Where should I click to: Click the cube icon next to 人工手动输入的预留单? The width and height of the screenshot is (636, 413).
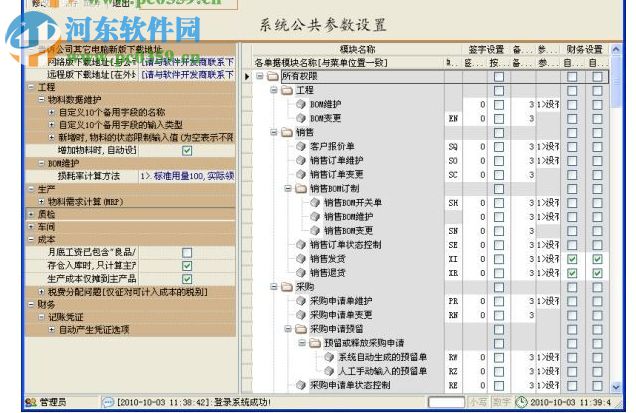[x=329, y=371]
